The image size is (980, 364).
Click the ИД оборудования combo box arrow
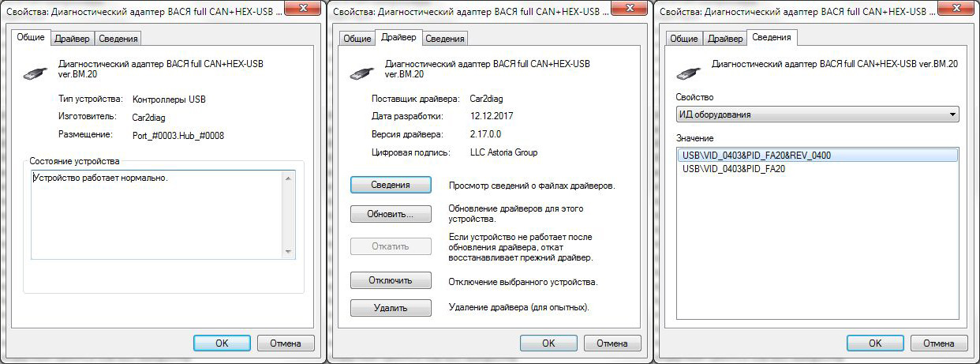(x=952, y=114)
